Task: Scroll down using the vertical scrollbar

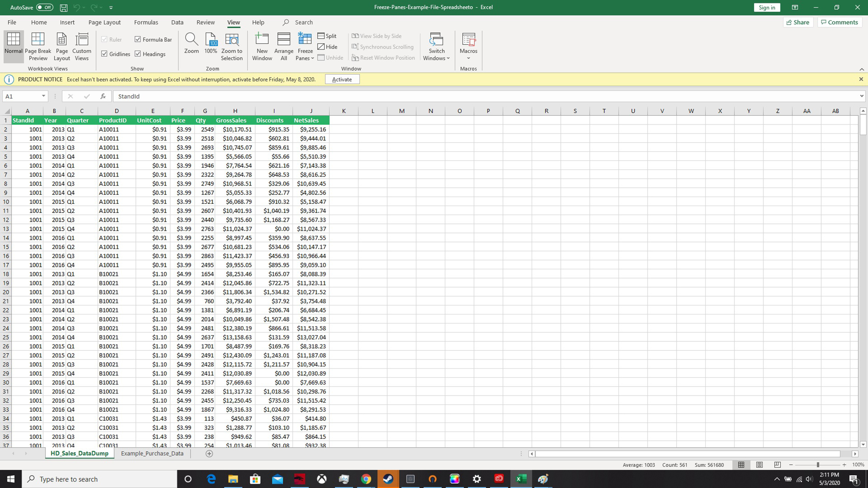Action: (x=863, y=445)
